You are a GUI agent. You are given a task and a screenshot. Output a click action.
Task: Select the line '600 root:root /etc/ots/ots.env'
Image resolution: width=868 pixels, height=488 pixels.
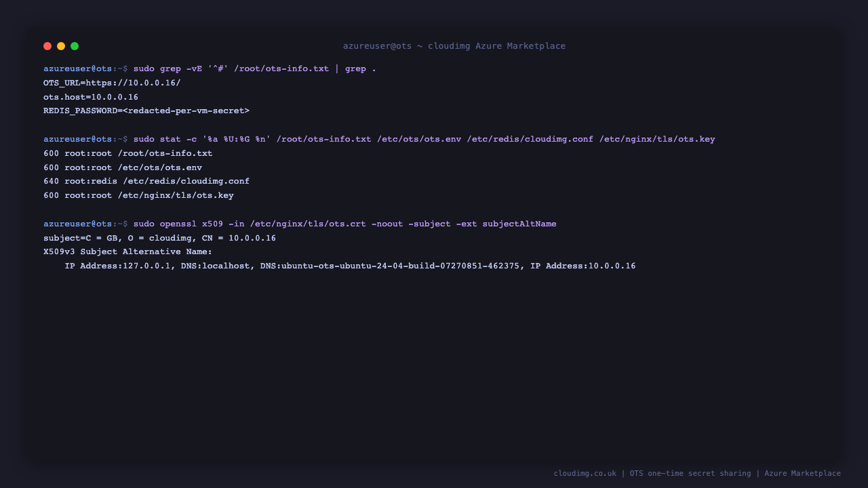[x=123, y=167]
